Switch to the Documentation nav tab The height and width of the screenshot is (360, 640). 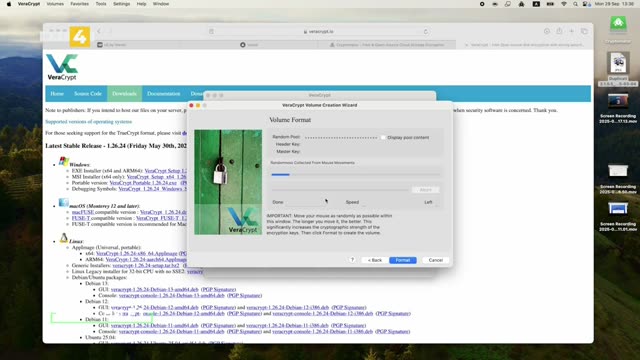(x=163, y=93)
